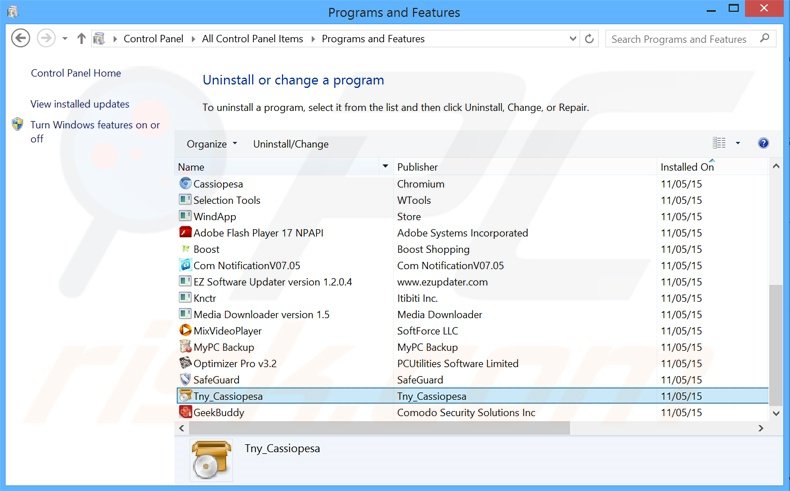Select the Itibiti Inc. publisher cell

tap(417, 298)
